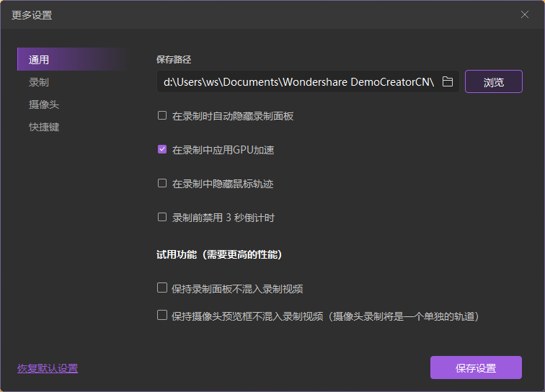Click the folder icon in the save path field

click(x=447, y=81)
